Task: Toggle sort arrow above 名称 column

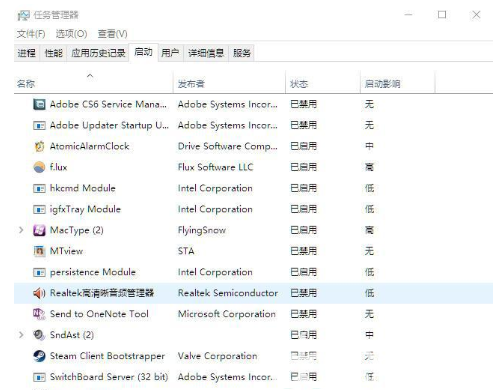Action: (x=90, y=76)
